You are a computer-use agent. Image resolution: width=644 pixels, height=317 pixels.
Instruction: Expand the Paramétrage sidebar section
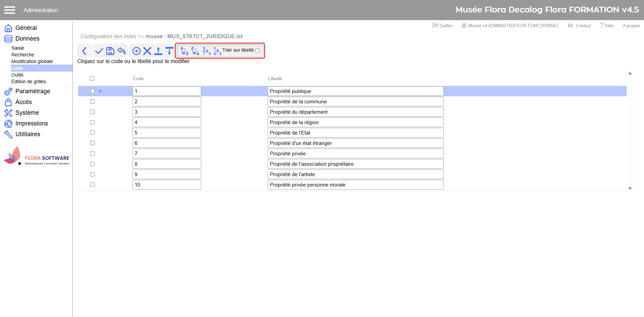(x=33, y=91)
